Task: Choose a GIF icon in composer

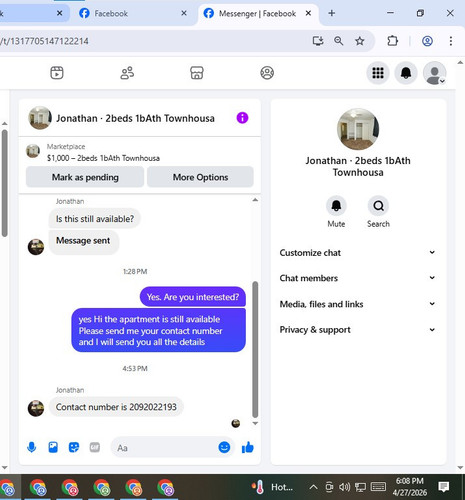Action: coord(95,447)
